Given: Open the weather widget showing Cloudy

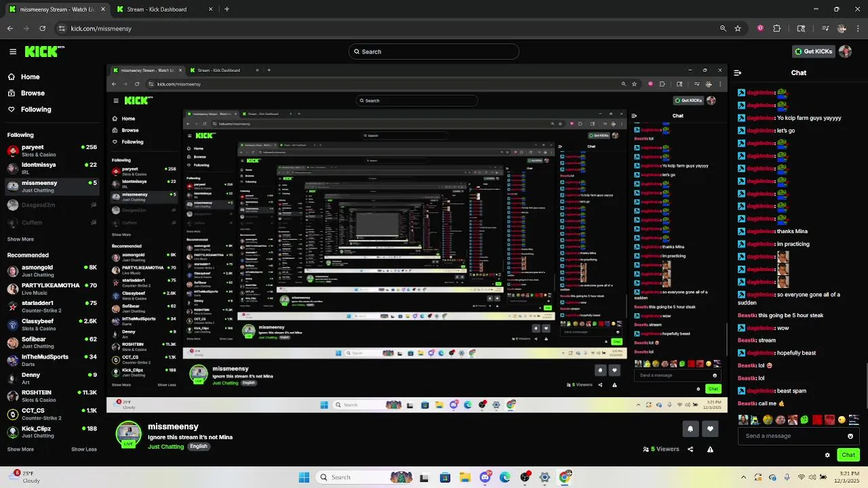Looking at the screenshot, I should tap(26, 477).
